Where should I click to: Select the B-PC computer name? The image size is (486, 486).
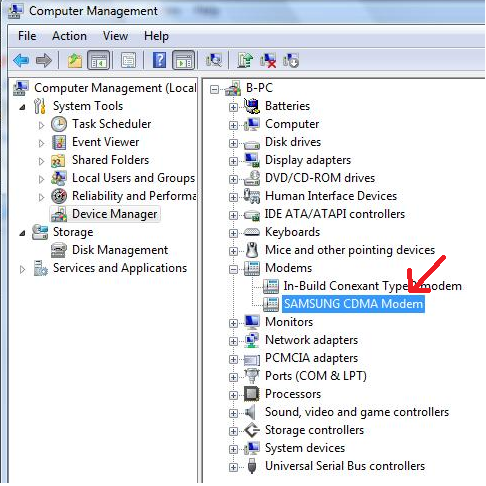(x=259, y=88)
